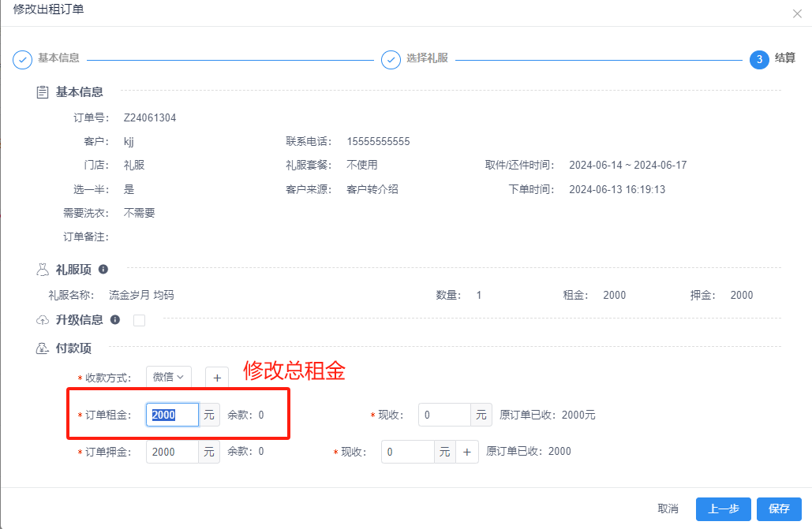Click the info icon next to 礼服项
The image size is (812, 529).
click(102, 270)
